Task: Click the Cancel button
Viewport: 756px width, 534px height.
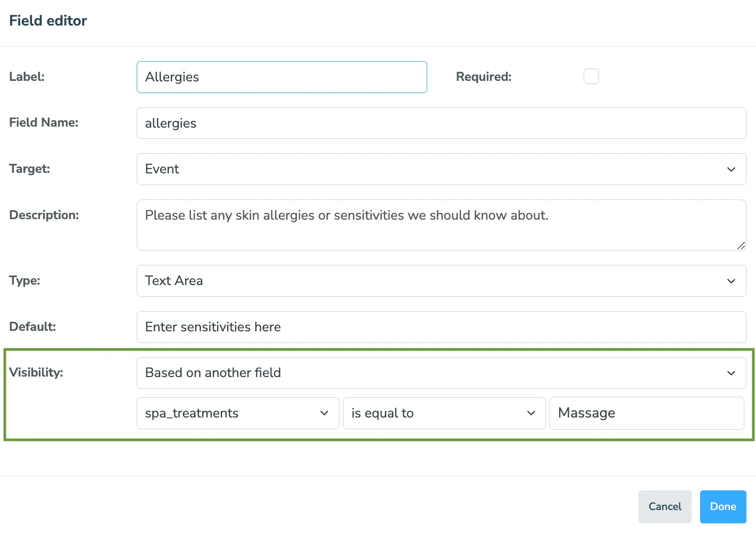Action: coord(664,506)
